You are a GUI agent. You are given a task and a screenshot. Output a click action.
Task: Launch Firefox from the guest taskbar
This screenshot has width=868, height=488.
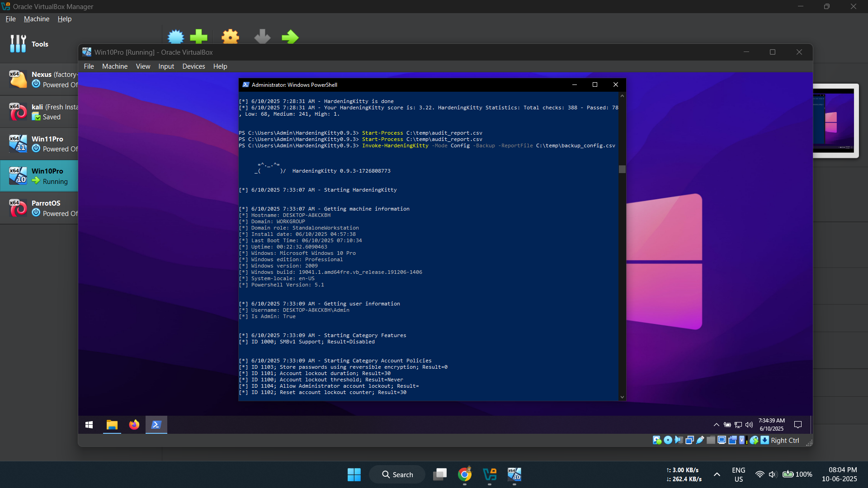(x=134, y=425)
